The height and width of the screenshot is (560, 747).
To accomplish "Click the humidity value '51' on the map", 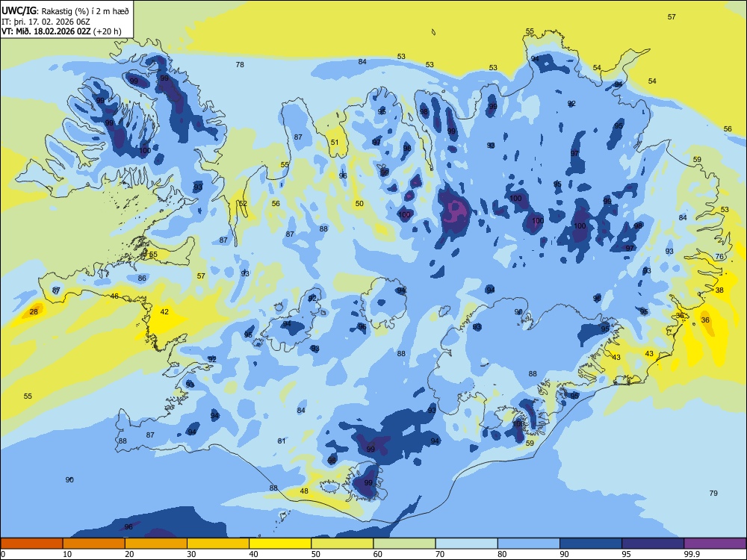I will (x=335, y=143).
